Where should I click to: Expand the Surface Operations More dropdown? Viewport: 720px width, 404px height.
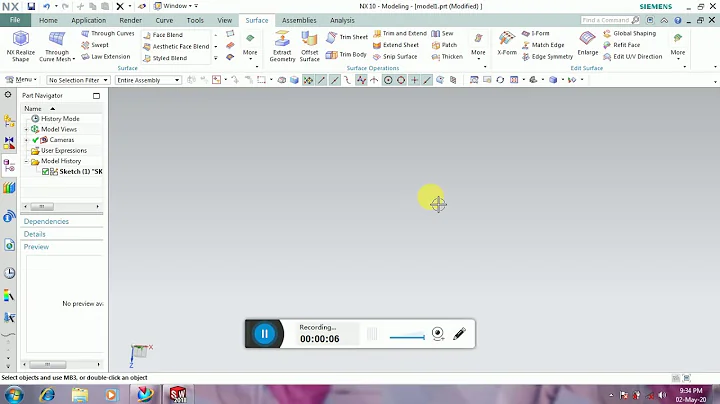478,49
